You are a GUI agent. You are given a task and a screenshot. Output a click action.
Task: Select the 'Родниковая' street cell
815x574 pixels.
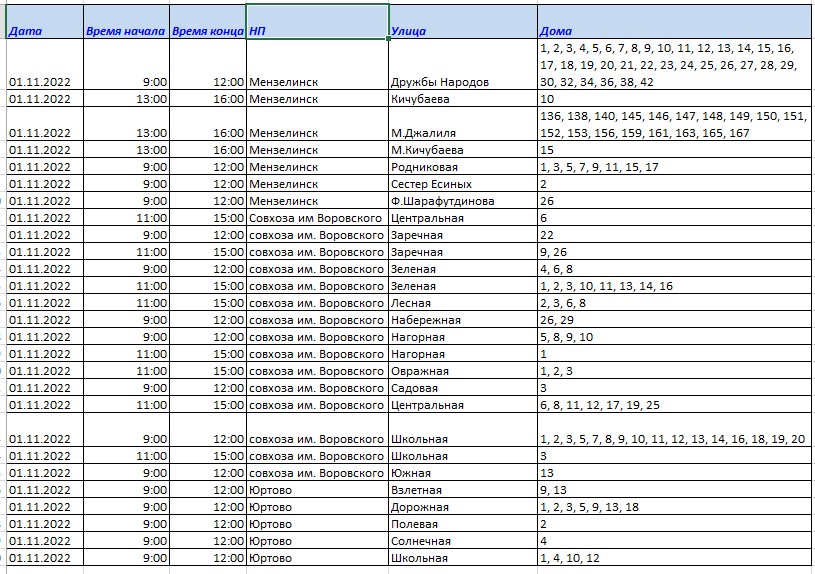click(x=461, y=167)
